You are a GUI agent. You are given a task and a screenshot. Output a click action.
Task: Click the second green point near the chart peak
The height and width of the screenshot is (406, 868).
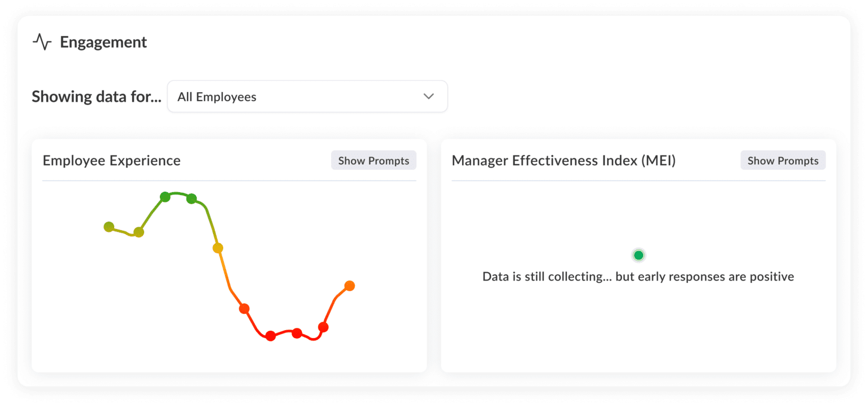click(192, 197)
